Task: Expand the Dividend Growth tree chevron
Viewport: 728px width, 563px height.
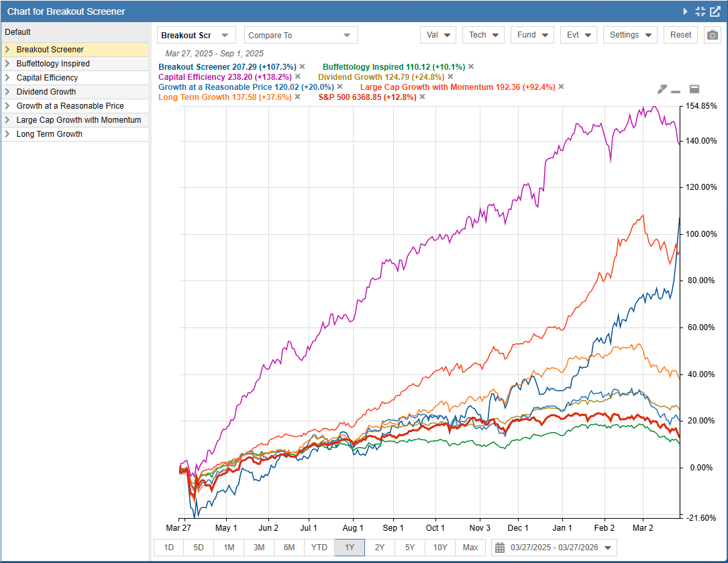Action: tap(7, 91)
